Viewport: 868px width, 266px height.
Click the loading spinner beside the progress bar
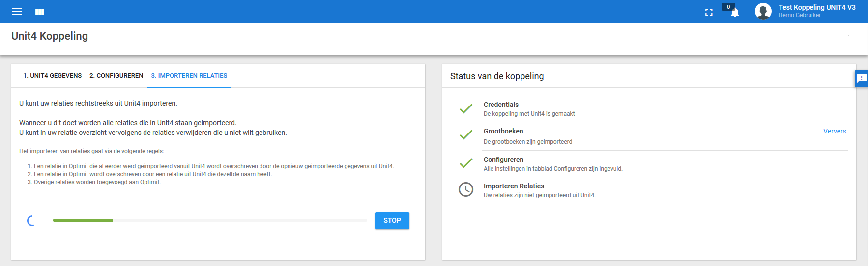31,221
